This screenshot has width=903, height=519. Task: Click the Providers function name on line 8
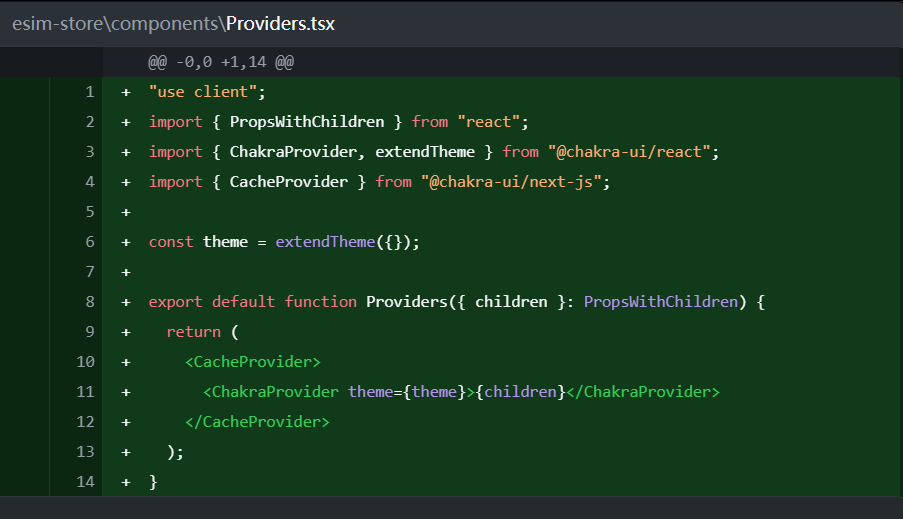point(407,302)
